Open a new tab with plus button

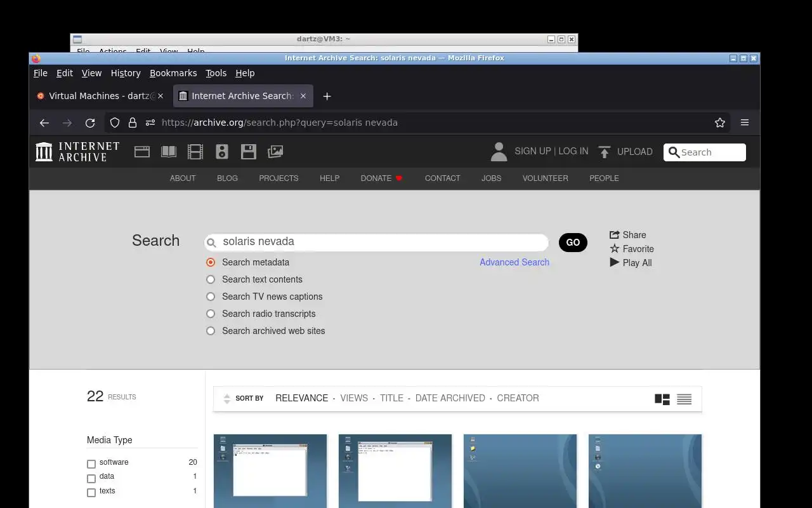[x=327, y=96]
